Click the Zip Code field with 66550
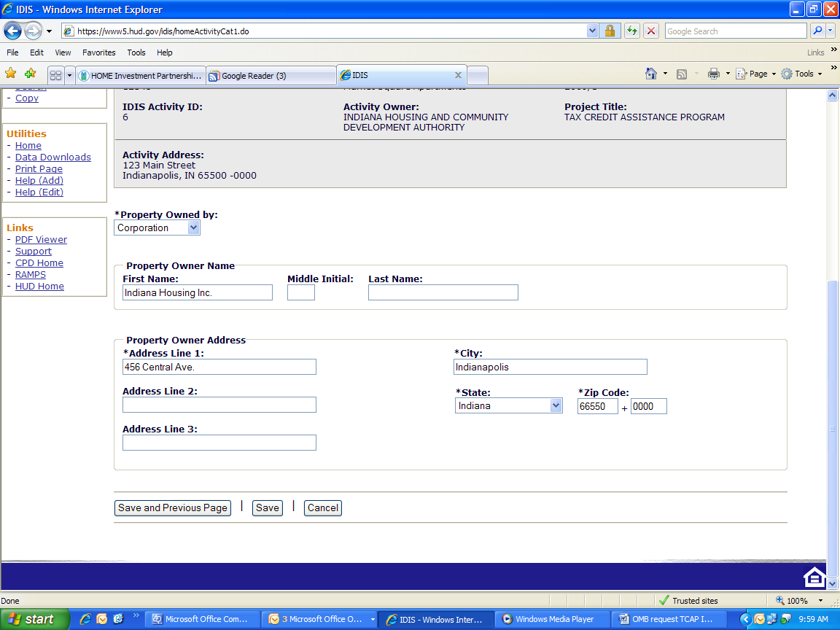 597,406
